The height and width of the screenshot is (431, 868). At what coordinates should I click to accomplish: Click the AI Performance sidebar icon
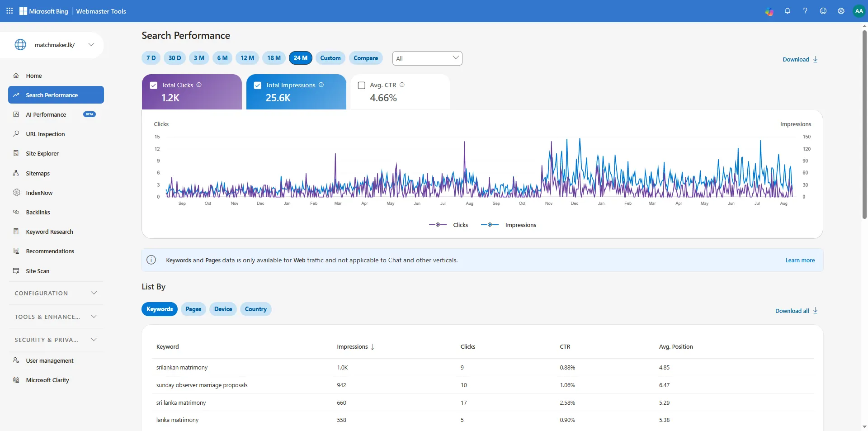tap(16, 114)
